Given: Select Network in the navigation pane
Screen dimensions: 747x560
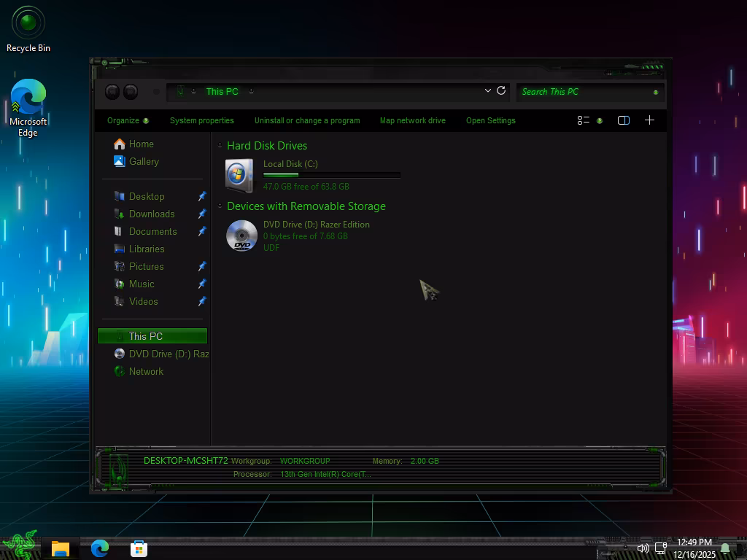Looking at the screenshot, I should tap(146, 371).
